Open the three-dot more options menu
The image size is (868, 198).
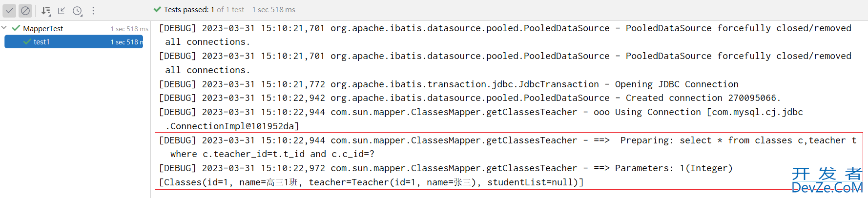click(x=93, y=10)
